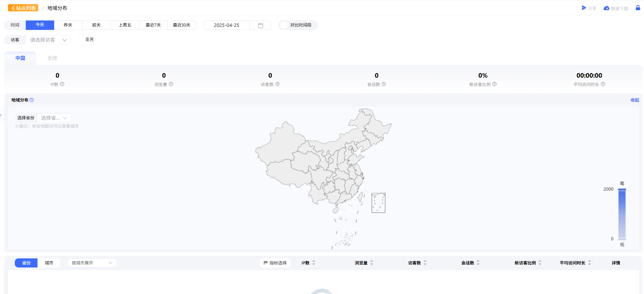Click the left sidebar collapse arrow
Screen dimensions: 644x294
click(1, 115)
